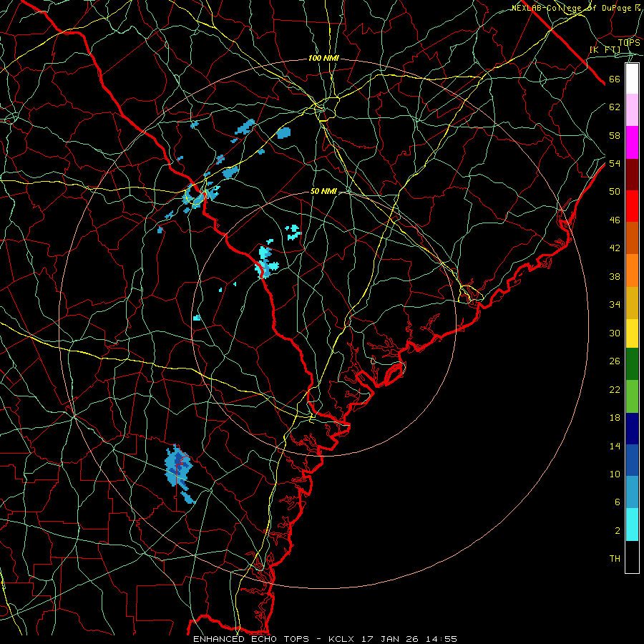Click the white color band near 66
This screenshot has height=644, width=644.
tap(632, 79)
